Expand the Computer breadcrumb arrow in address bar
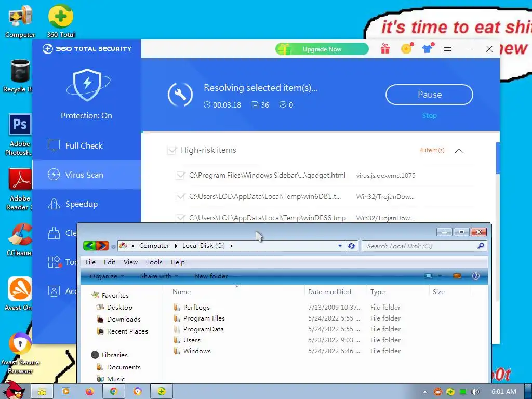Viewport: 532px width, 399px height. [176, 246]
